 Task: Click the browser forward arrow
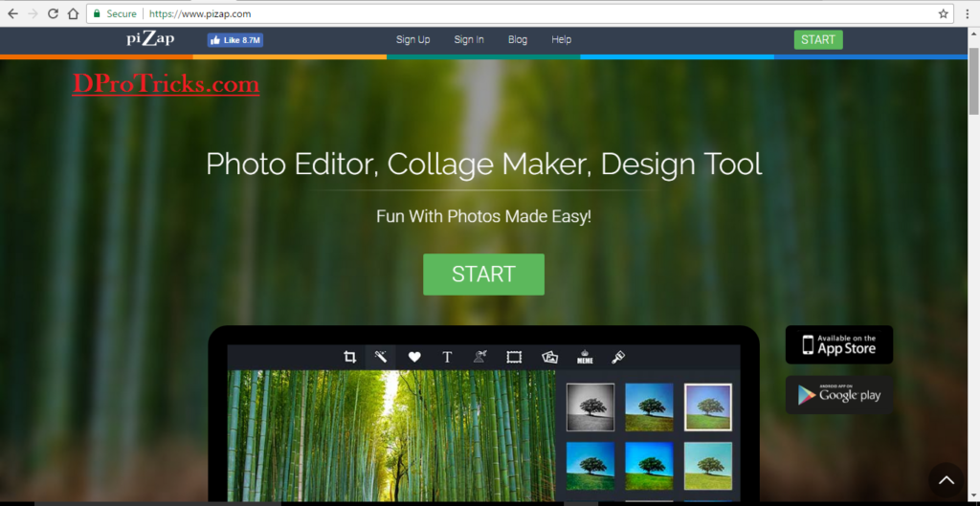pyautogui.click(x=33, y=13)
